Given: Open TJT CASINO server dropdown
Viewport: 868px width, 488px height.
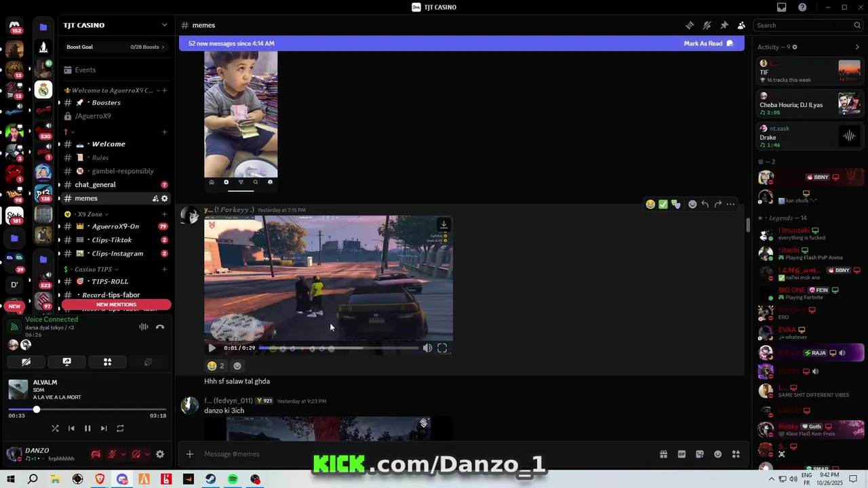Looking at the screenshot, I should [x=164, y=25].
